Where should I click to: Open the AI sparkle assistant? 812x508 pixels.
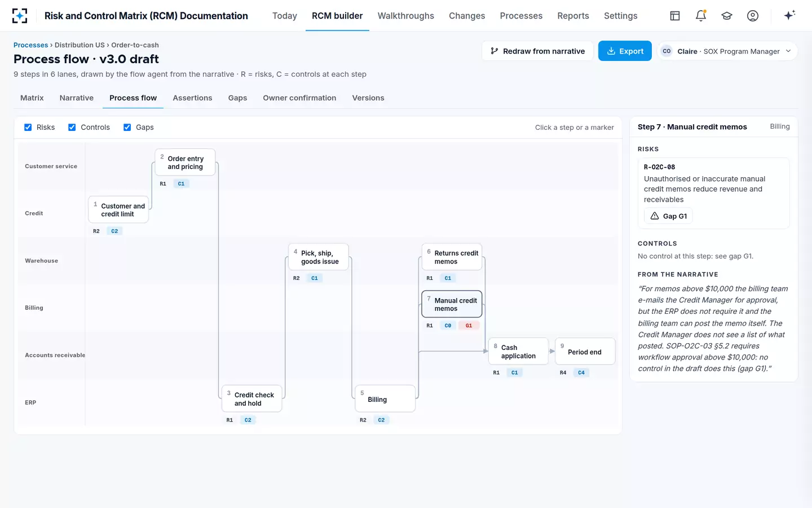(x=789, y=15)
